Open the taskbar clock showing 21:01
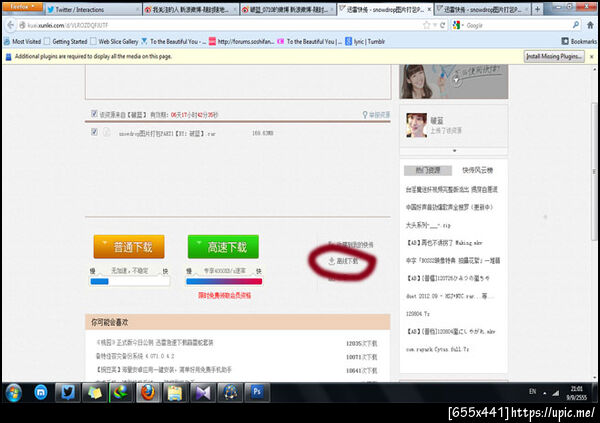 click(576, 393)
